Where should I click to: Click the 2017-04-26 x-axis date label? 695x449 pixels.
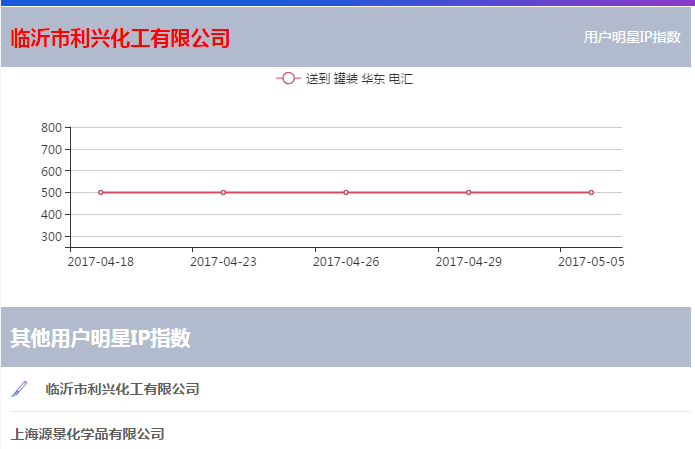(346, 262)
